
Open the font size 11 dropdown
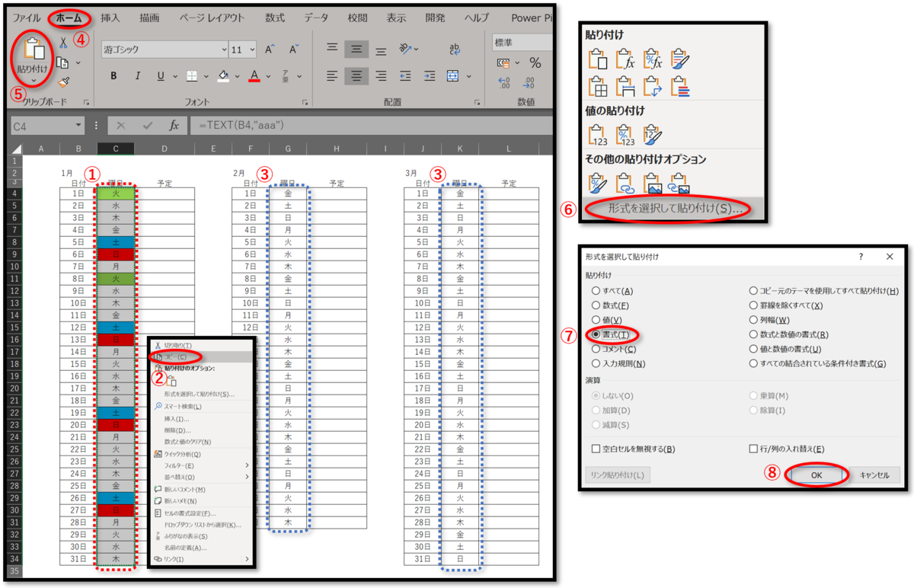click(252, 50)
